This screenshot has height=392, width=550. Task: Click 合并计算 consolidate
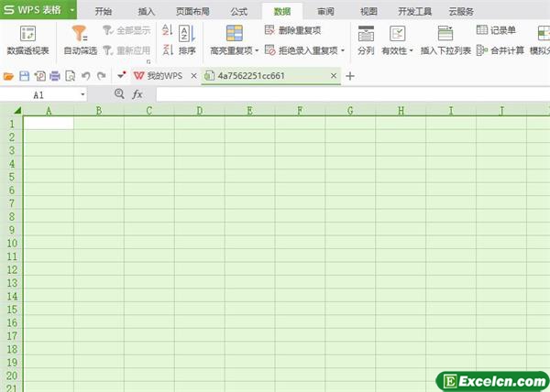500,50
